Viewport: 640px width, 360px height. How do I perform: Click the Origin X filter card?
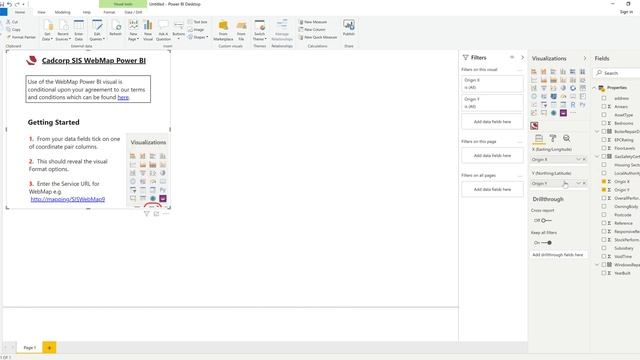point(492,84)
